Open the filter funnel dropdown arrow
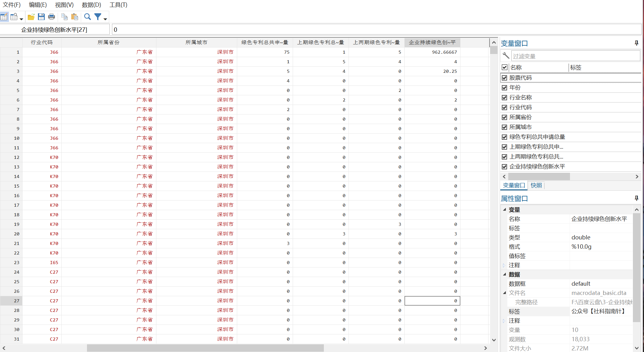Screen dimensions: 644x352 tap(105, 19)
